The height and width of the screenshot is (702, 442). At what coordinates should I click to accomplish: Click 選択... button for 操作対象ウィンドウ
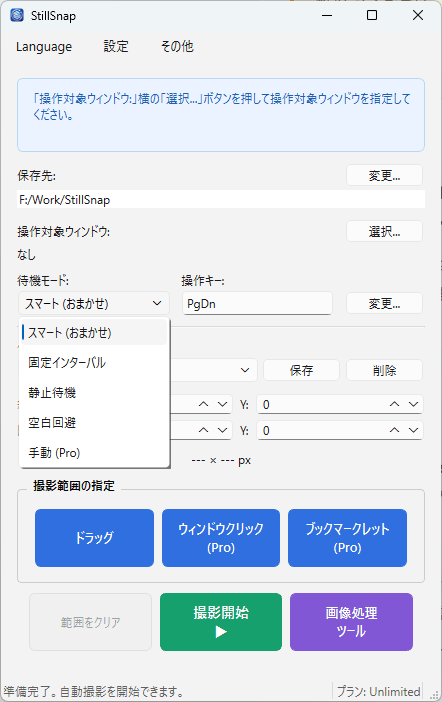(384, 231)
